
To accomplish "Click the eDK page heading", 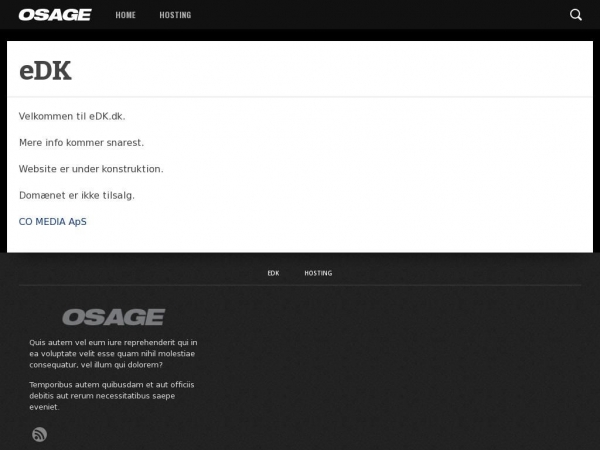I will pyautogui.click(x=45, y=71).
